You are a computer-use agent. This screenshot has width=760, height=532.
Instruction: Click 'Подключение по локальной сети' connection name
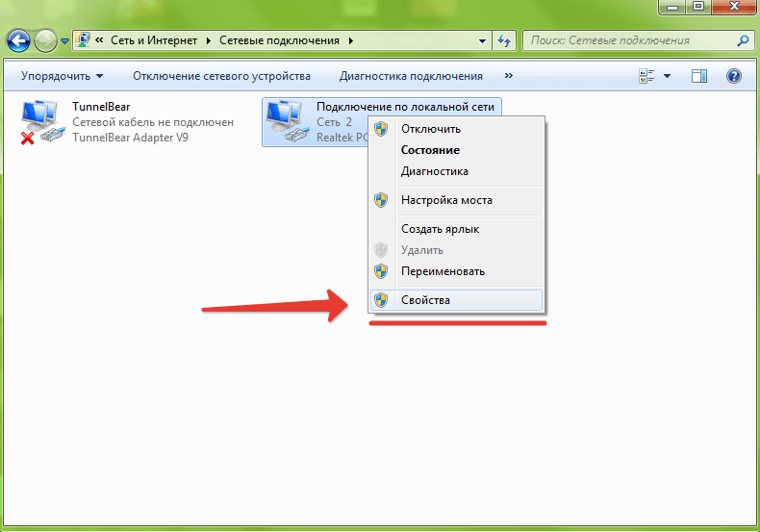(x=405, y=107)
